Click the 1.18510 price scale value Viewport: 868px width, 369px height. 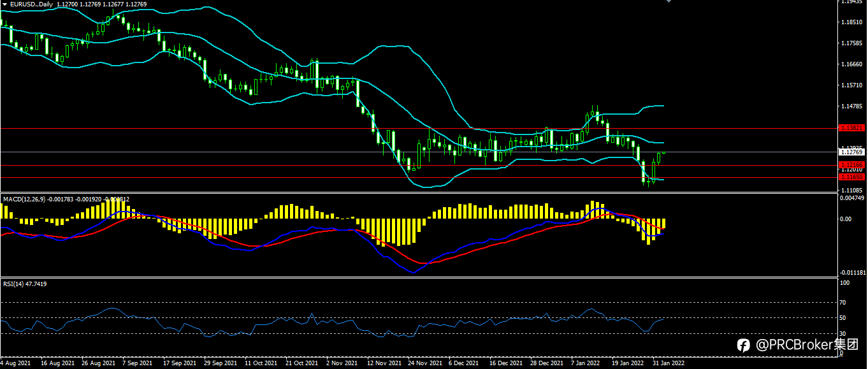click(x=852, y=22)
